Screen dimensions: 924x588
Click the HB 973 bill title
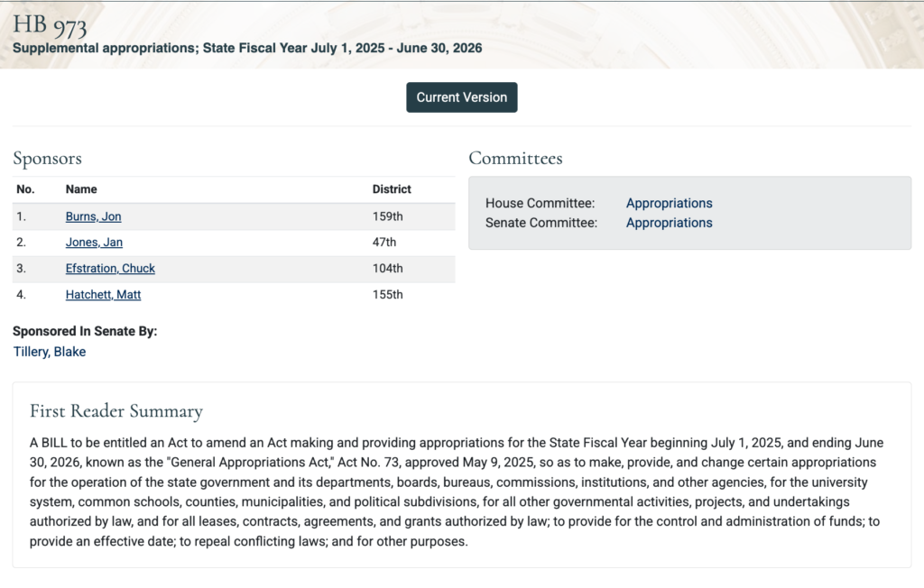pyautogui.click(x=50, y=24)
